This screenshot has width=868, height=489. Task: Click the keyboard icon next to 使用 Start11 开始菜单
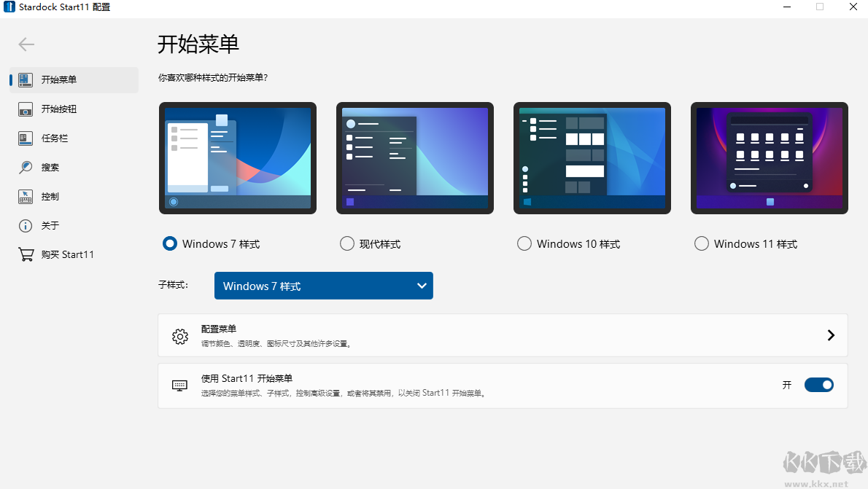(x=179, y=385)
